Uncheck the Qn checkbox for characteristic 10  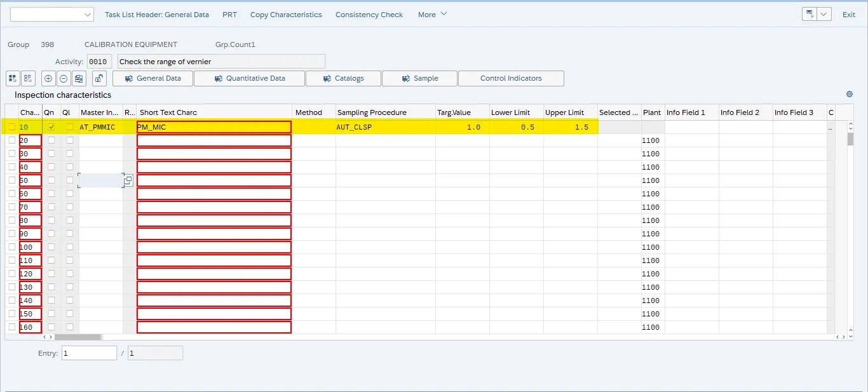pyautogui.click(x=51, y=127)
